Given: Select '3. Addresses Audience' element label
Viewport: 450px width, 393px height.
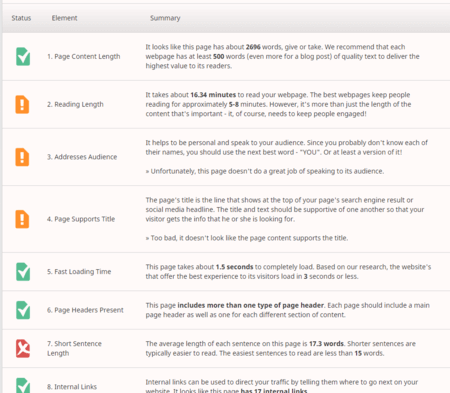Looking at the screenshot, I should [82, 157].
